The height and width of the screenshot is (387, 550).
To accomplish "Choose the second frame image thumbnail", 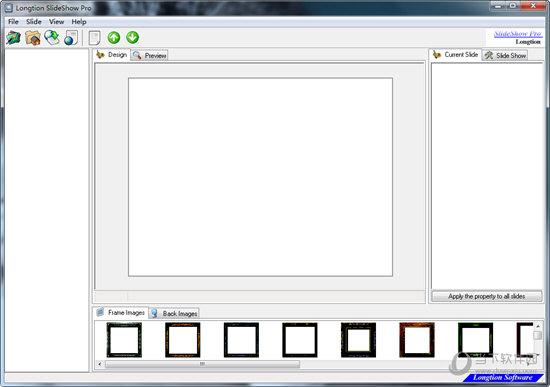I will tap(183, 340).
